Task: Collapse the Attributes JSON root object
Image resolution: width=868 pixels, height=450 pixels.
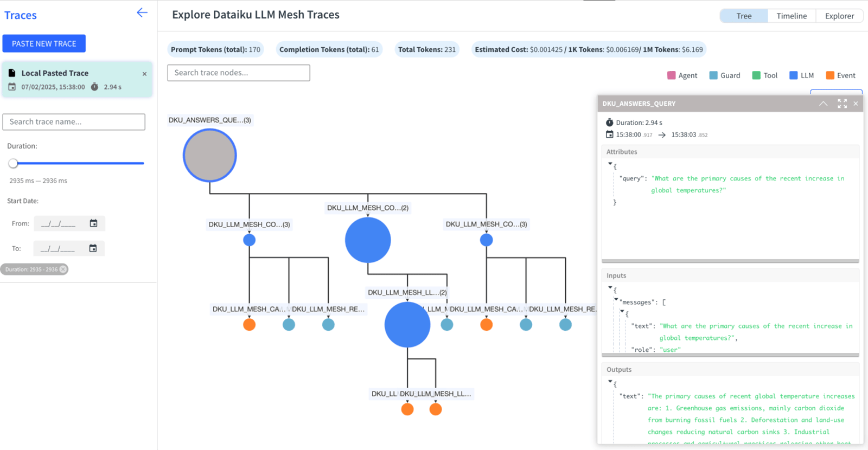Action: point(610,164)
